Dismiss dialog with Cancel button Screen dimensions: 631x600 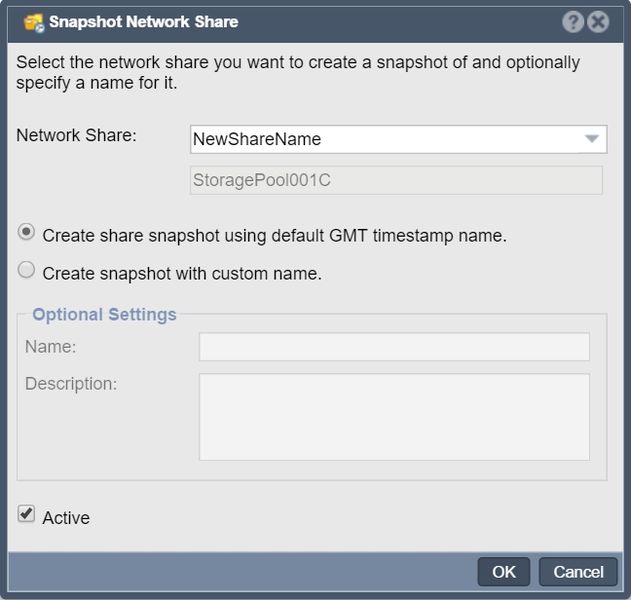coord(578,571)
